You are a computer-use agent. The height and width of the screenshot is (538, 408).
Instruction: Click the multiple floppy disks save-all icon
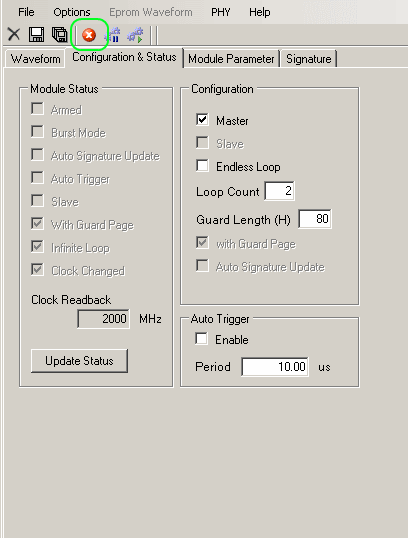click(59, 35)
